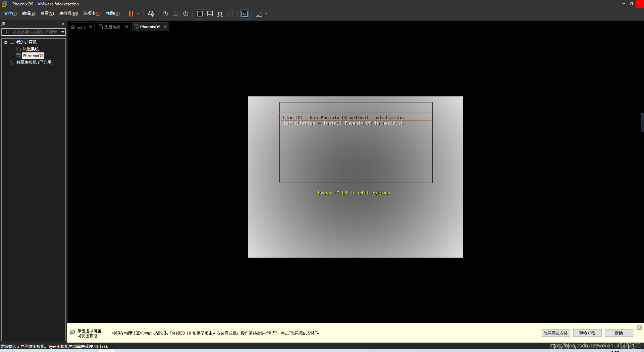Toggle the library sidebar view icon
The image size is (644, 352).
200,14
